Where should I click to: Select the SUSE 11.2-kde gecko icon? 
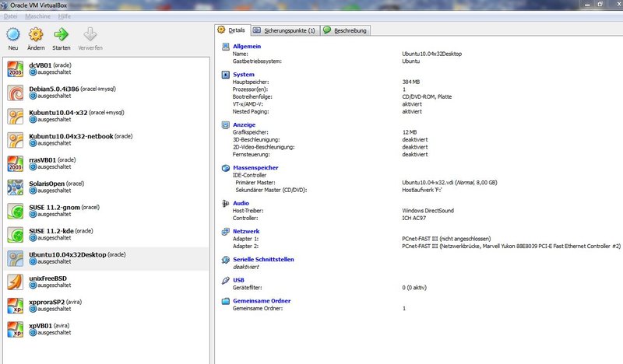click(x=16, y=235)
